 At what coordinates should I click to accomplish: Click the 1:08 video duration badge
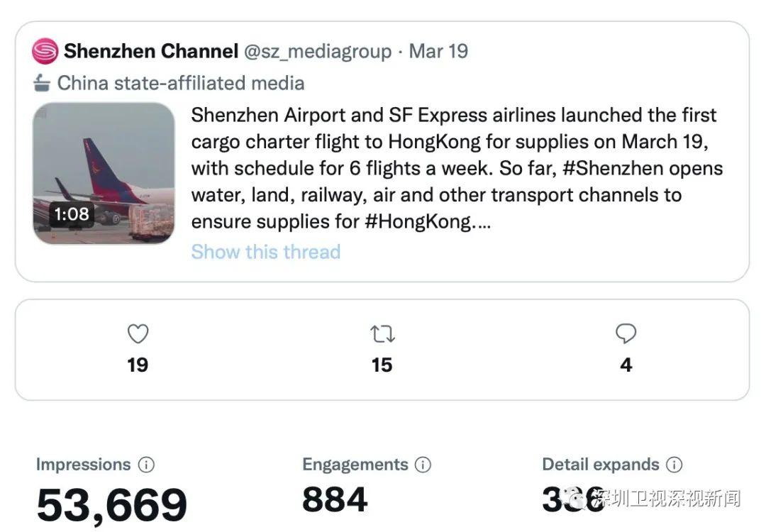[x=72, y=214]
